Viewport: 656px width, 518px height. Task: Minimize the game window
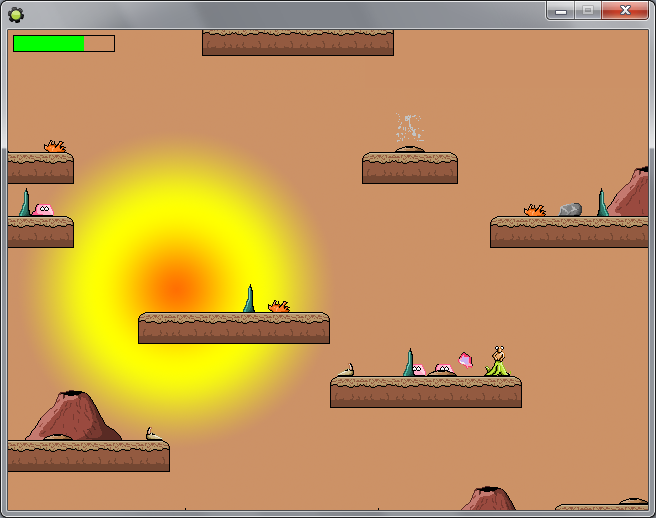point(561,10)
